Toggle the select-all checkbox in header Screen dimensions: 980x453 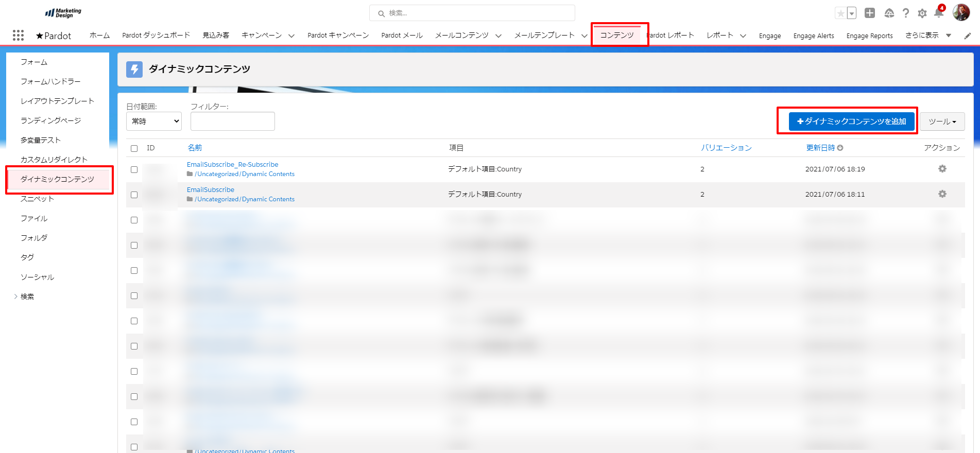134,148
